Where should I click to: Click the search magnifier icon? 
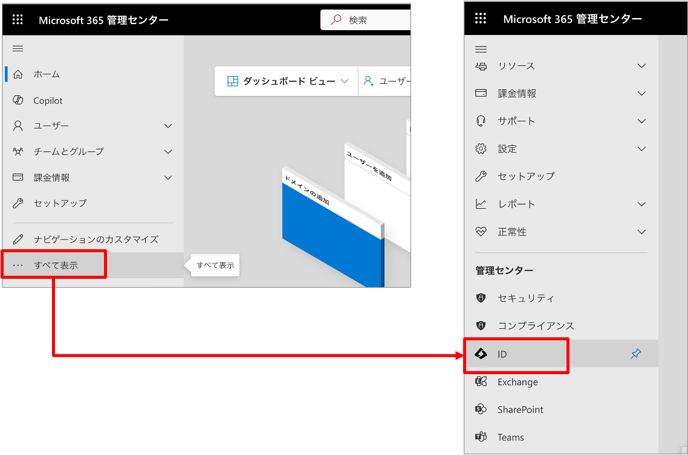[336, 20]
